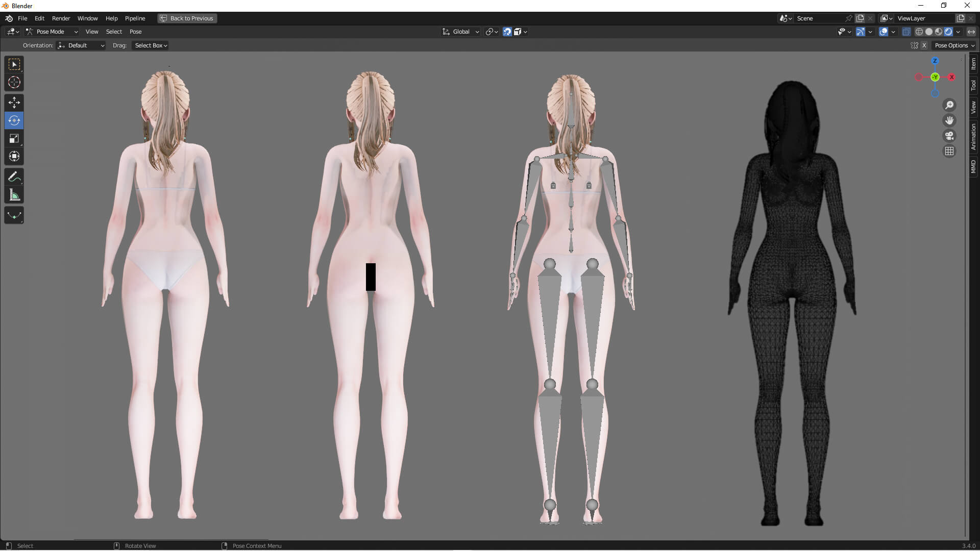Viewport: 980px width, 551px height.
Task: Choose the Annotate pencil tool
Action: pyautogui.click(x=14, y=177)
